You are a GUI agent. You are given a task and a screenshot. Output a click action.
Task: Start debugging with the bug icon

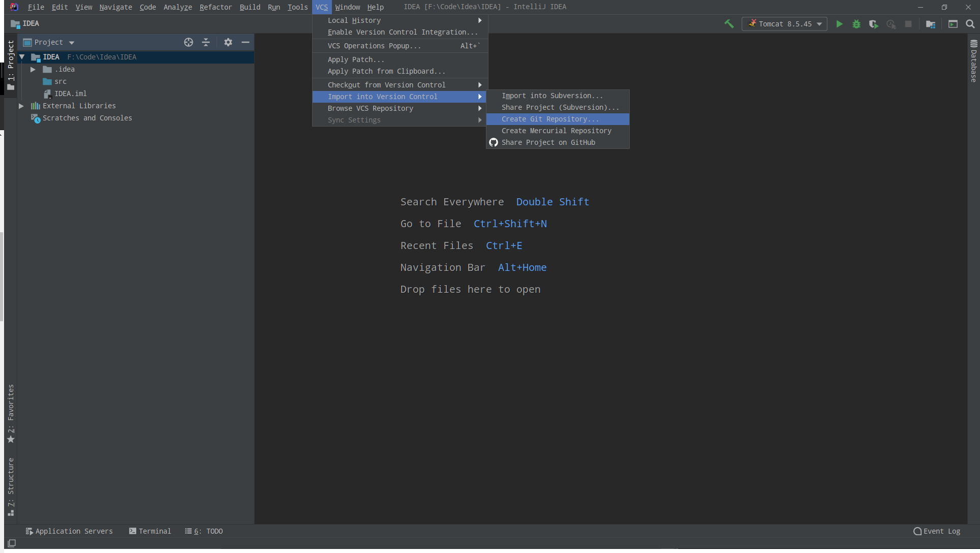point(856,24)
